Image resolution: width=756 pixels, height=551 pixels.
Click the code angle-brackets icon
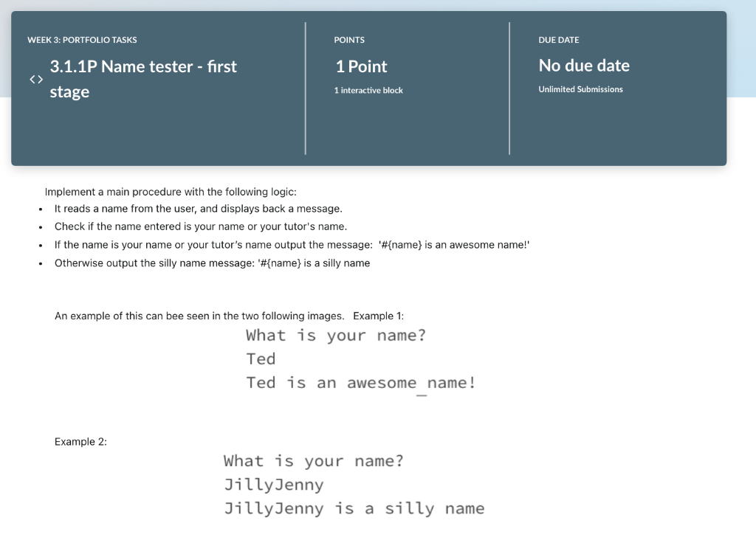coord(35,78)
